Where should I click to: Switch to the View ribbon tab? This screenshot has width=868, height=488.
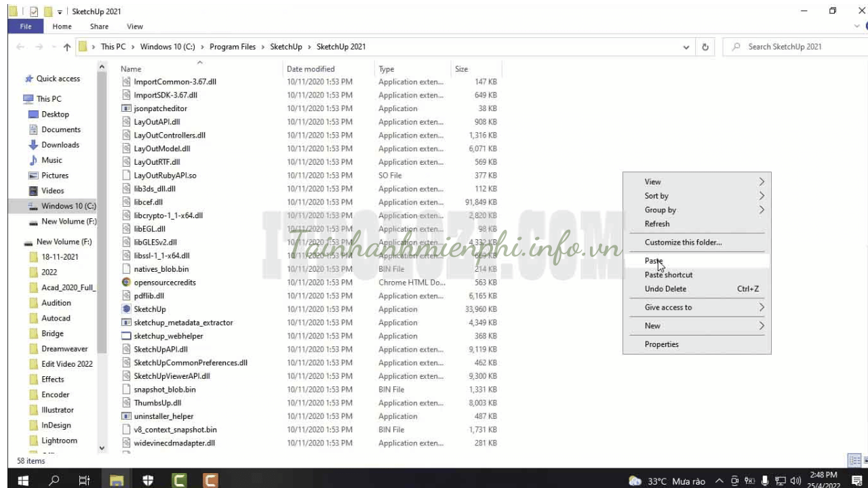pos(135,26)
